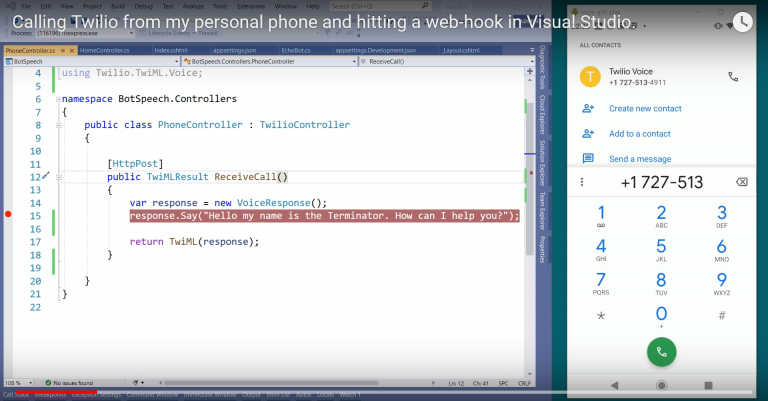
Task: Dial the 0 plus key
Action: click(661, 316)
